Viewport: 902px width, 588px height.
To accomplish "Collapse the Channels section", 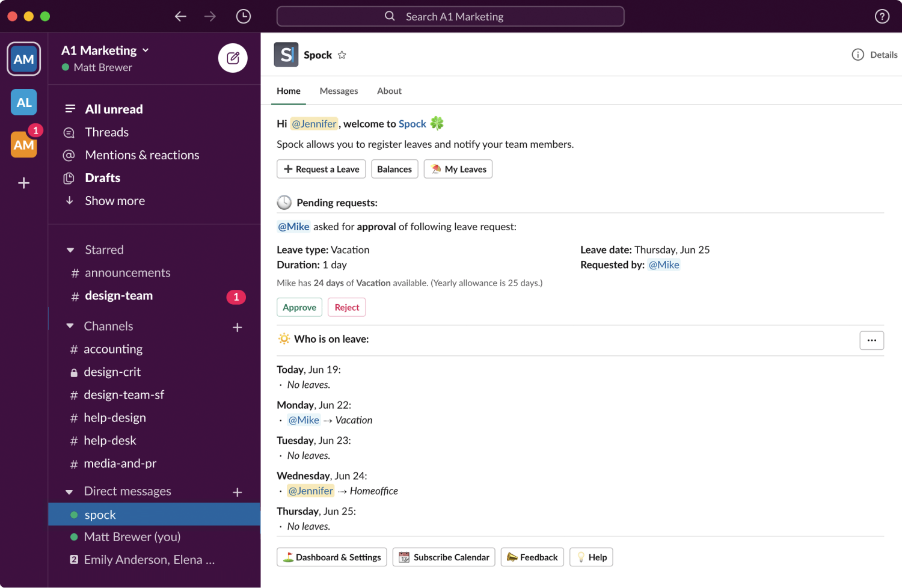I will click(70, 326).
